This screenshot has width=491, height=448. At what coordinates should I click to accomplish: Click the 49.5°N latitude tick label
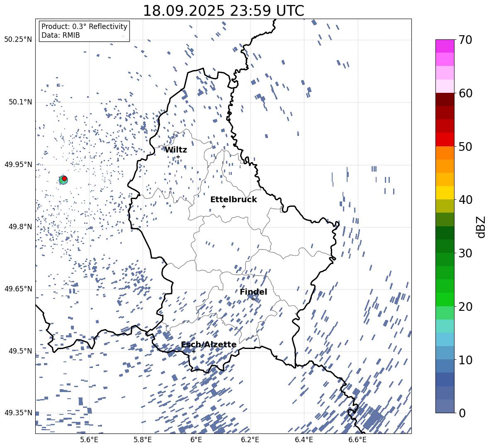pyautogui.click(x=20, y=351)
